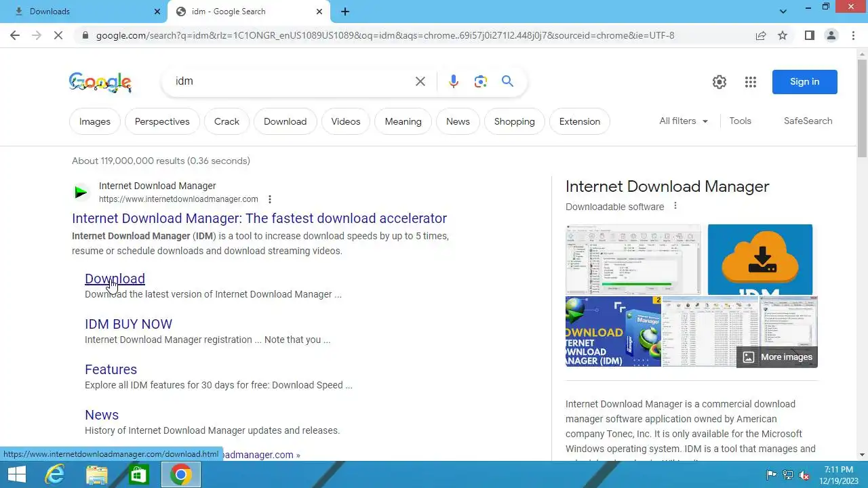The image size is (868, 488).
Task: Start voice search with microphone icon
Action: click(x=454, y=81)
